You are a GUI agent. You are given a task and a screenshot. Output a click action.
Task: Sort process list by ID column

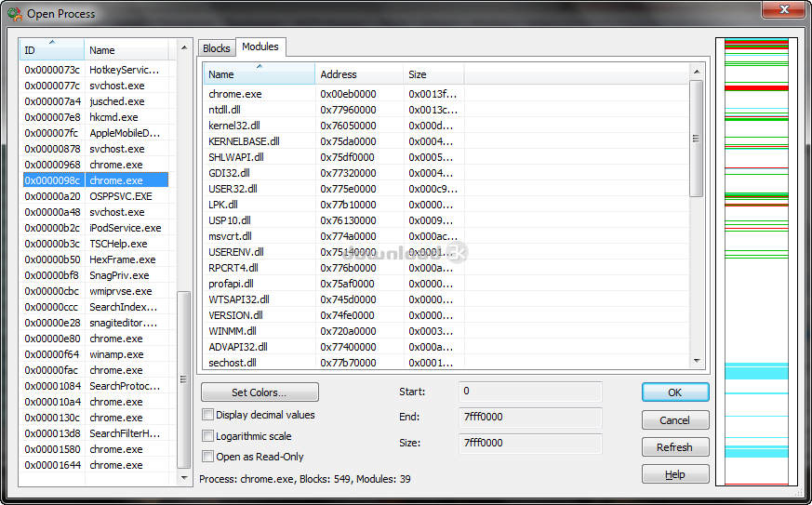click(x=52, y=50)
